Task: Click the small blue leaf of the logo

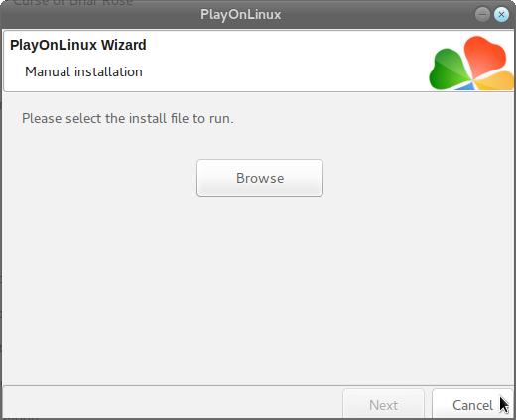Action: click(x=465, y=86)
